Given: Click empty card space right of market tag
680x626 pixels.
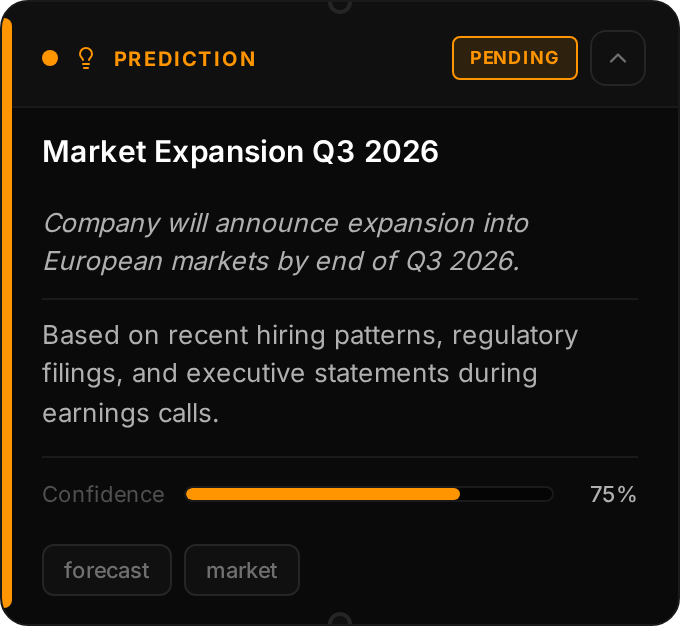Looking at the screenshot, I should point(470,570).
